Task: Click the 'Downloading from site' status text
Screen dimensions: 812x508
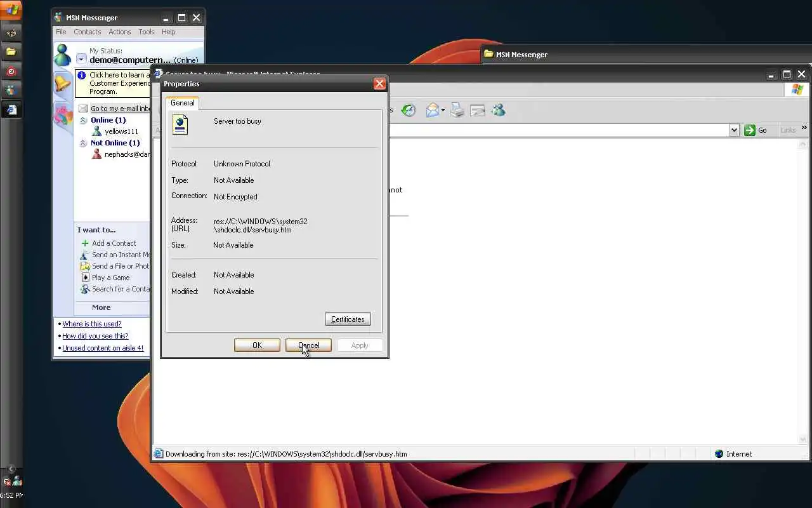Action: [286, 454]
